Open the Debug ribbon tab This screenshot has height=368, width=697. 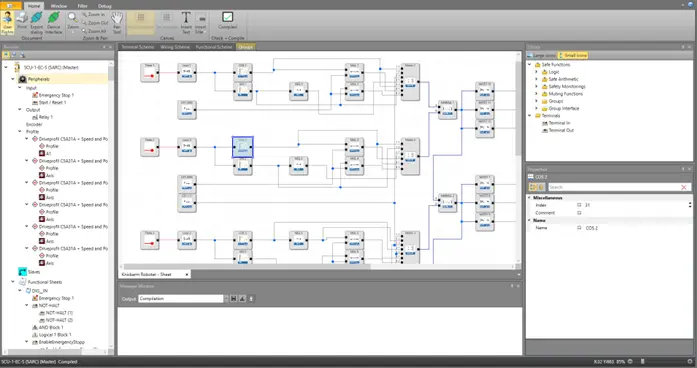pyautogui.click(x=104, y=6)
